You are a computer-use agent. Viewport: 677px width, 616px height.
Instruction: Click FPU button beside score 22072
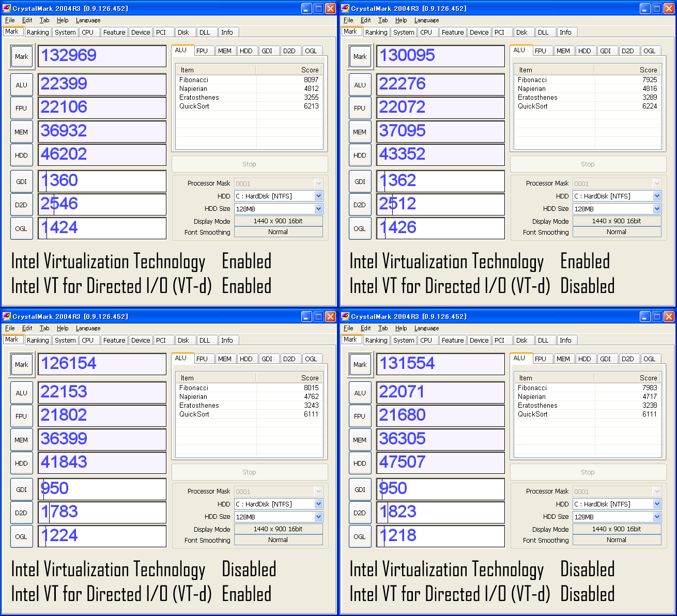360,108
